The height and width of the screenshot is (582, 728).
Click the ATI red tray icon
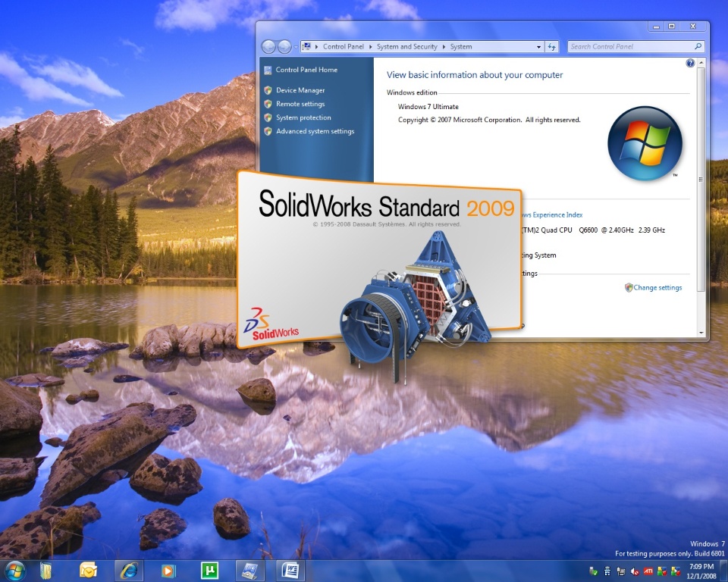(648, 571)
